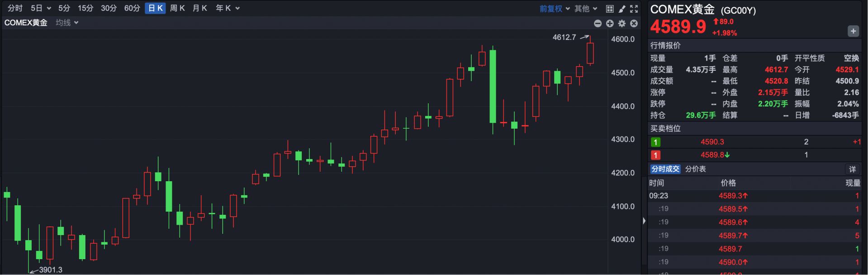Click the 行情报价 section header
Screen dimensions: 868x275
click(665, 45)
